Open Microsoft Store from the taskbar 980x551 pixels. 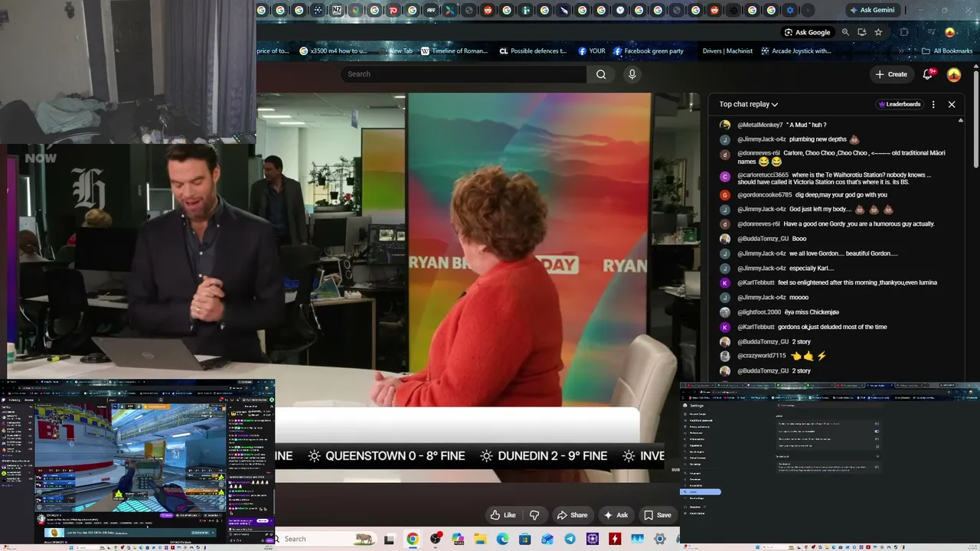pos(524,540)
